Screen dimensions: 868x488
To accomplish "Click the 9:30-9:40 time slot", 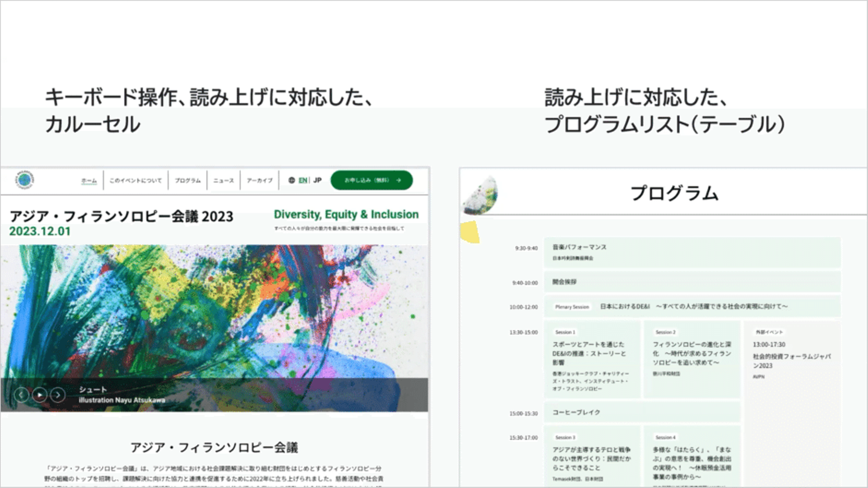I will (x=526, y=248).
